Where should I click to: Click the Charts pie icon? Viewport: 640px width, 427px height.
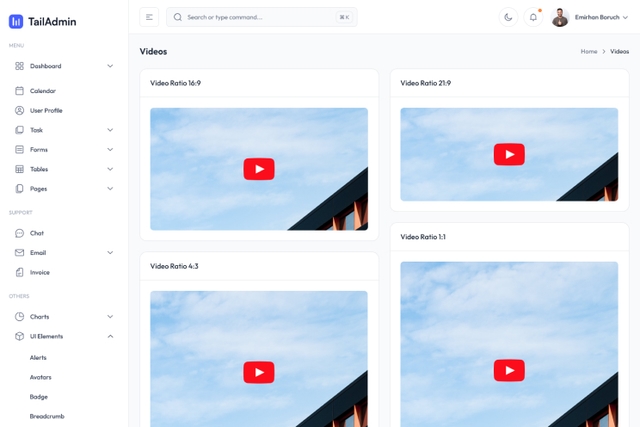(x=19, y=316)
